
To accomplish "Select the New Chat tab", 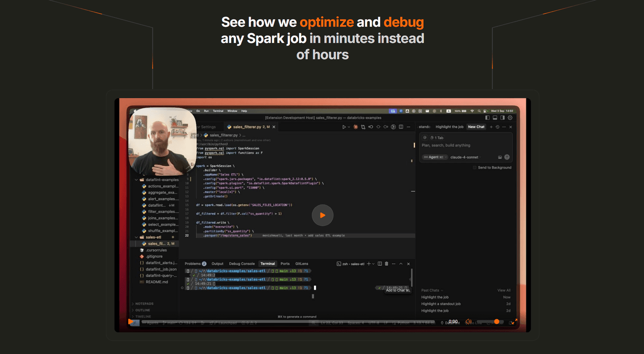I will click(x=476, y=127).
